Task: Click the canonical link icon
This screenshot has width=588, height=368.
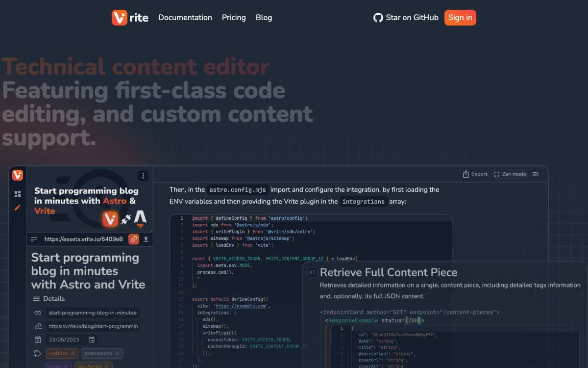Action: point(38,326)
